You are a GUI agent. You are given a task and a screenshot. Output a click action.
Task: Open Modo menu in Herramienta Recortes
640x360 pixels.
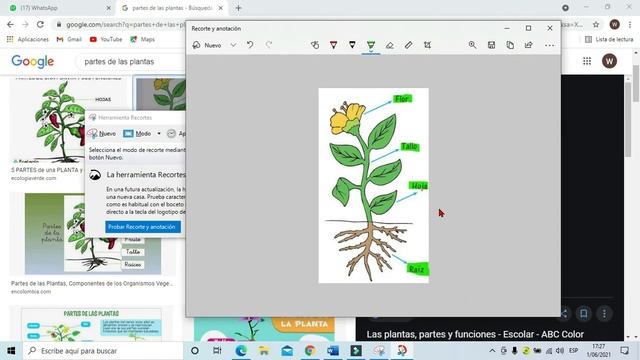[x=138, y=133]
